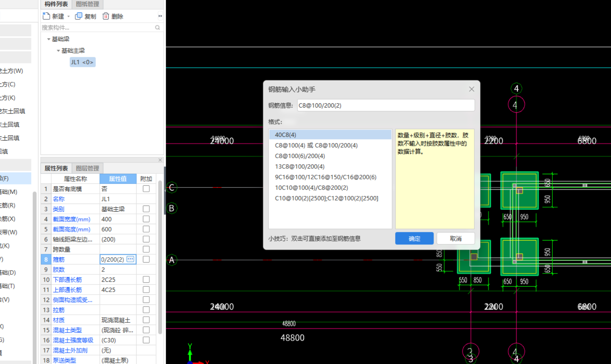The height and width of the screenshot is (364, 611).
Task: Collapse the 基础梁 tree node
Action: click(49, 39)
